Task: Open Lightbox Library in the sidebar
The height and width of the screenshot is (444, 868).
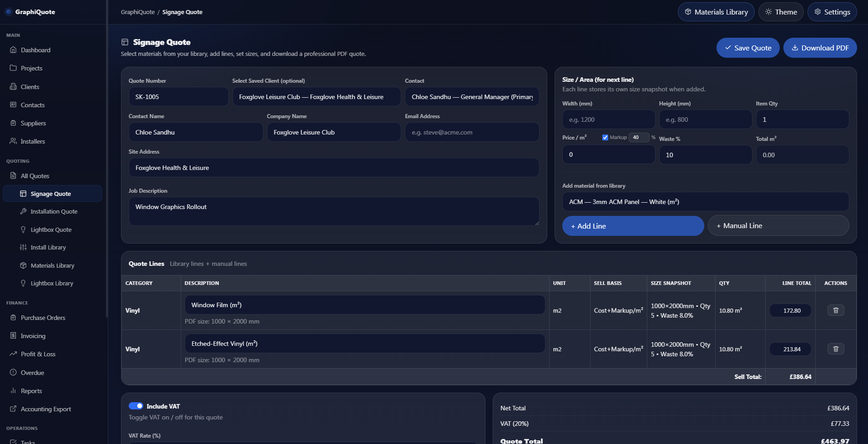Action: 52,283
